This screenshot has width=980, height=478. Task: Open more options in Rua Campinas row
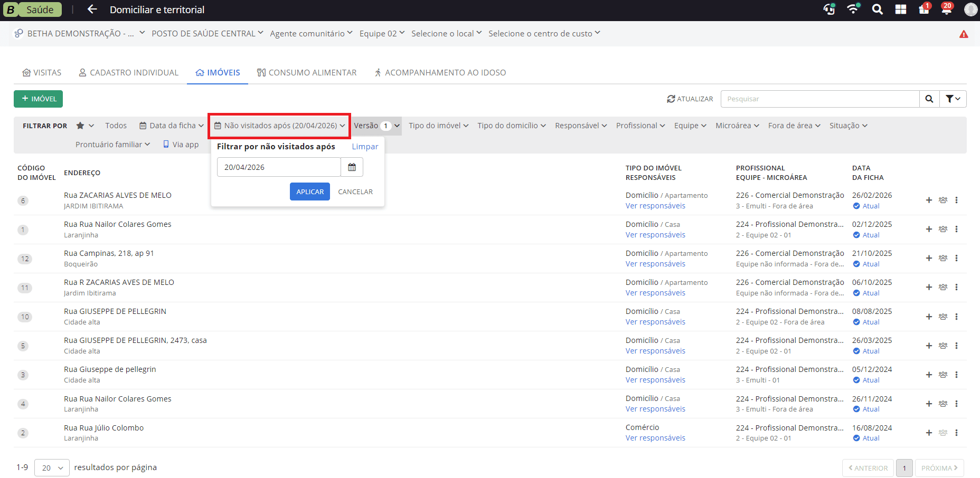point(956,258)
